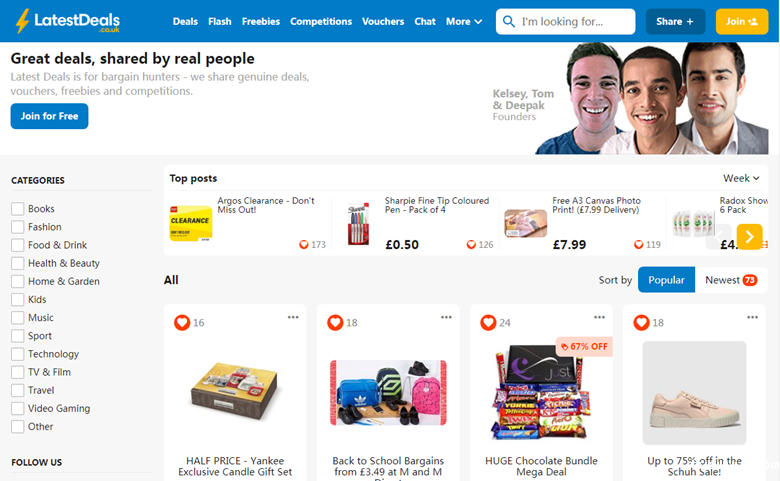Open the Freebies nav item
Screen dimensions: 780x481
coord(261,21)
